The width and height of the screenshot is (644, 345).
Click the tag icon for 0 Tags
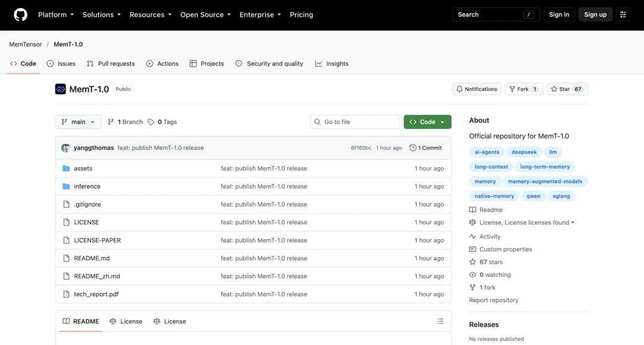(x=151, y=122)
